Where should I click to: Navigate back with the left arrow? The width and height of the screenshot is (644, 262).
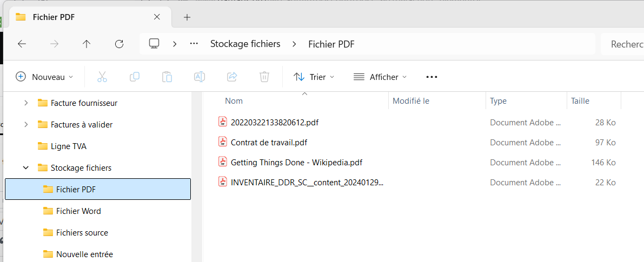tap(22, 44)
